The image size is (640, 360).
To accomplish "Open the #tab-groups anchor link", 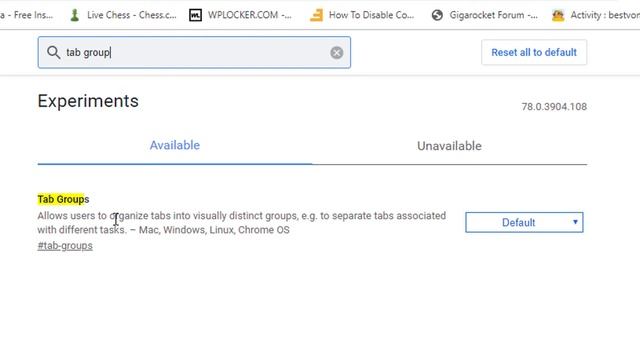I will coord(65,246).
